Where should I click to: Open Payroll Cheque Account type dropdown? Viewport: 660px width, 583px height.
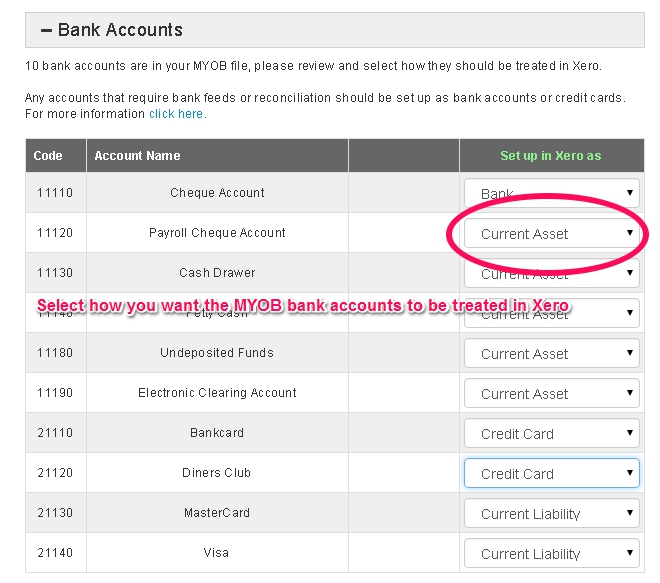[x=551, y=234]
